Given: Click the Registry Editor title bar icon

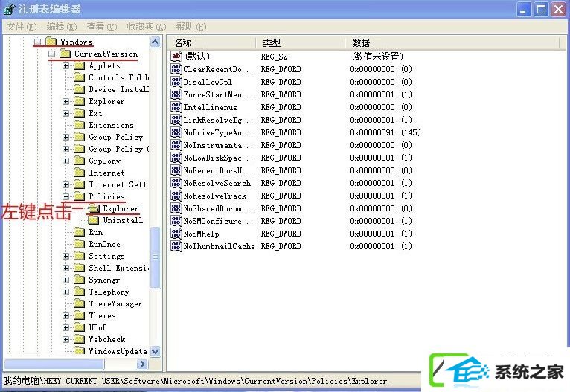Looking at the screenshot, I should [x=9, y=10].
